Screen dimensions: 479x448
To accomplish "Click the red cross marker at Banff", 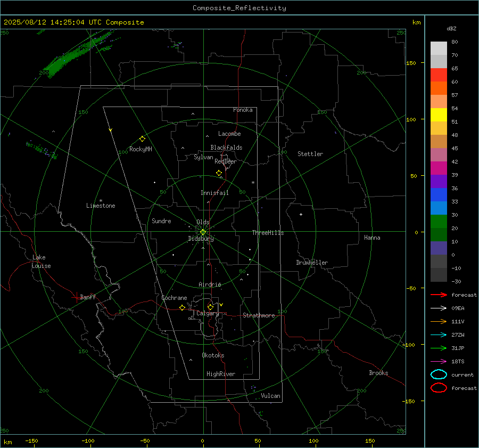I will (76, 297).
